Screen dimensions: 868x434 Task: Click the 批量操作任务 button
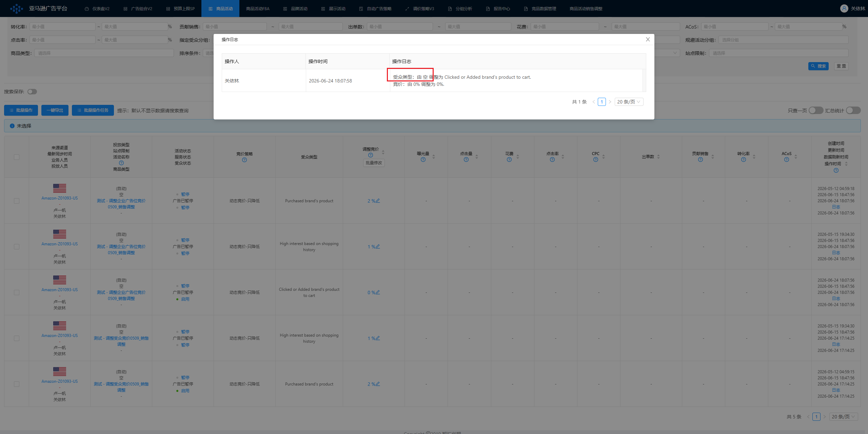coord(93,110)
